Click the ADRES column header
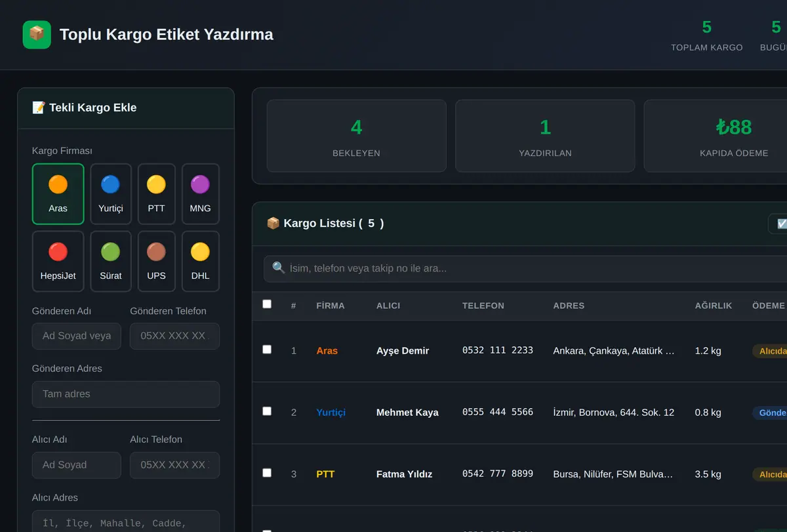 pyautogui.click(x=569, y=306)
